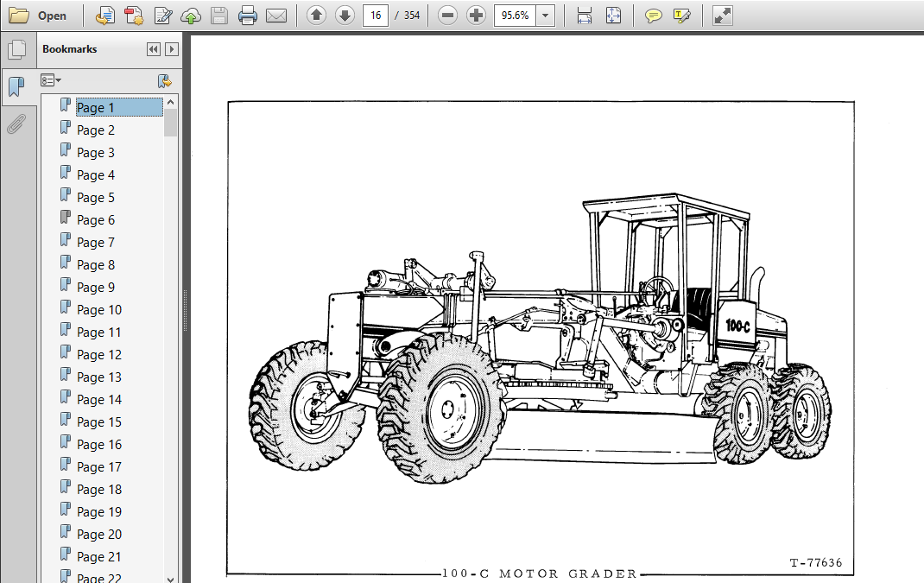Select the Page 14 bookmark
Screen dimensions: 924x583
tap(99, 399)
